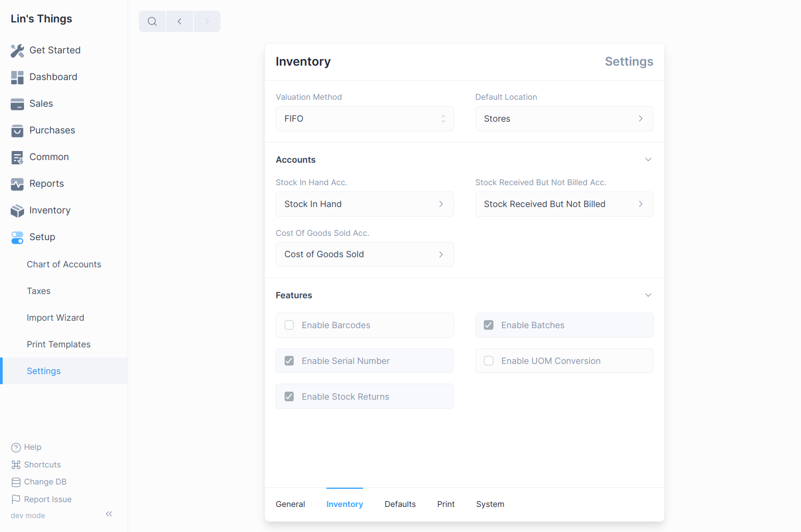Open the Dashboard sidebar icon
Viewport: 801px width, 532px height.
click(x=17, y=77)
